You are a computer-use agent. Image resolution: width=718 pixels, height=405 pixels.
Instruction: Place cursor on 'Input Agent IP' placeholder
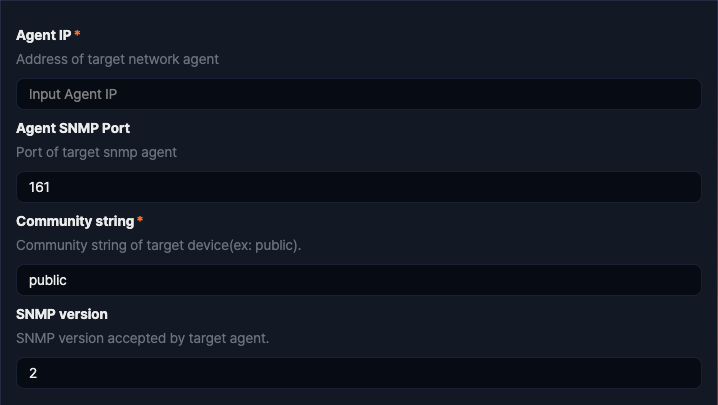pyautogui.click(x=73, y=94)
